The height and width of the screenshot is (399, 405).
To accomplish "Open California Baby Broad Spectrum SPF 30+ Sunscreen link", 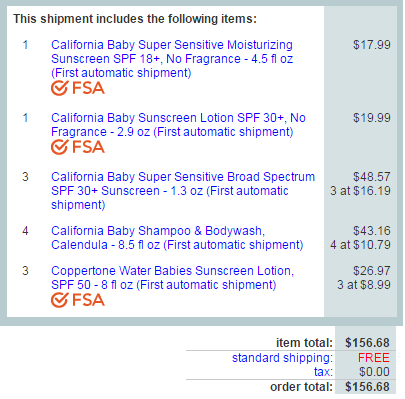I will click(x=183, y=191).
